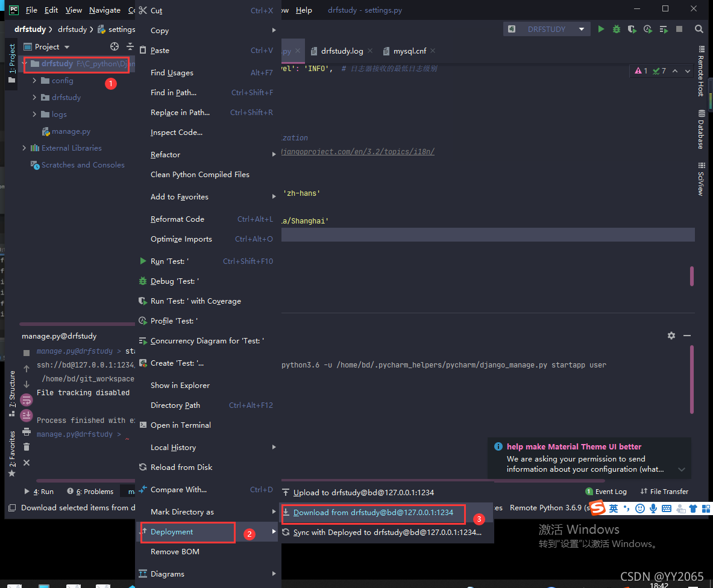The height and width of the screenshot is (588, 713).
Task: Click locate-file target icon in Project panel
Action: pyautogui.click(x=115, y=47)
